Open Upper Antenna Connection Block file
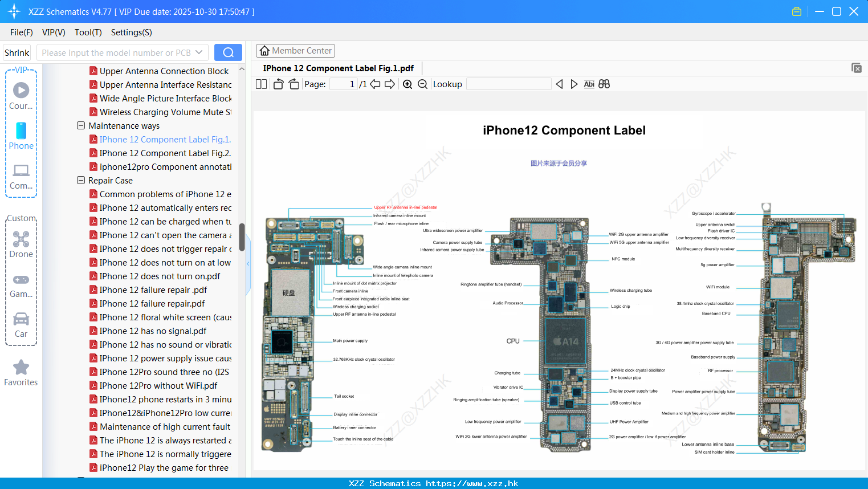This screenshot has height=489, width=868. point(159,71)
